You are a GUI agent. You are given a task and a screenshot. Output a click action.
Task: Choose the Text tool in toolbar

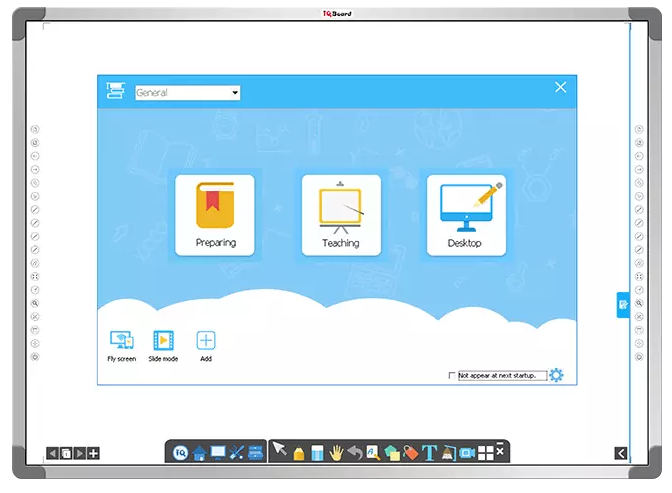pos(430,453)
